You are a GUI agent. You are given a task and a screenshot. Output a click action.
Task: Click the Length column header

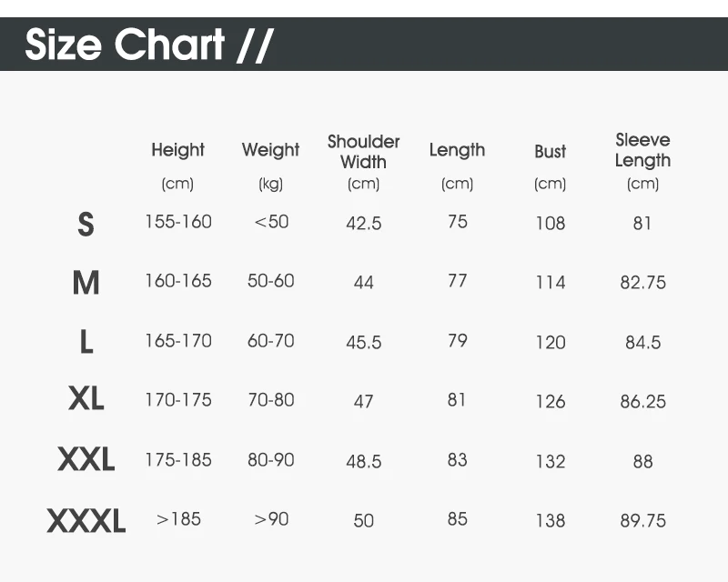point(458,150)
